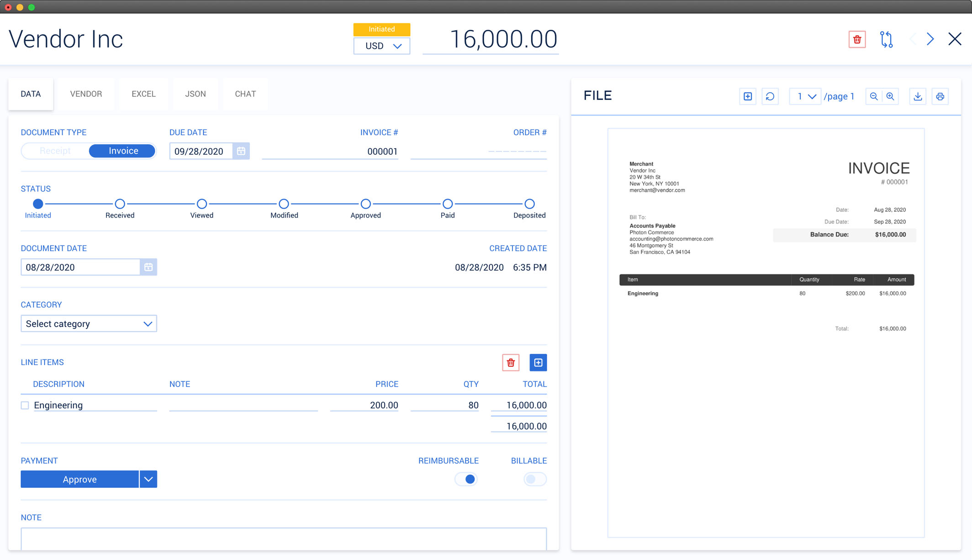The height and width of the screenshot is (560, 972).
Task: Add a new page to the file
Action: [748, 96]
